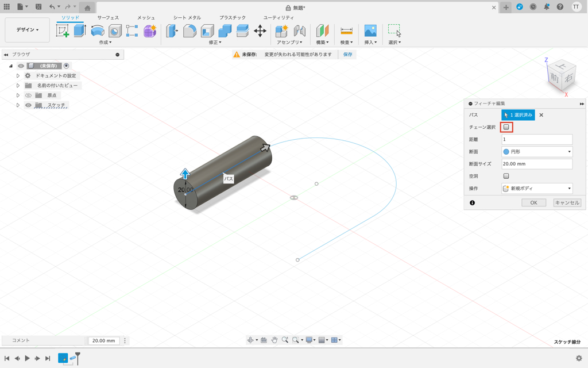Open the アセンブリ dropdown menu

click(289, 43)
